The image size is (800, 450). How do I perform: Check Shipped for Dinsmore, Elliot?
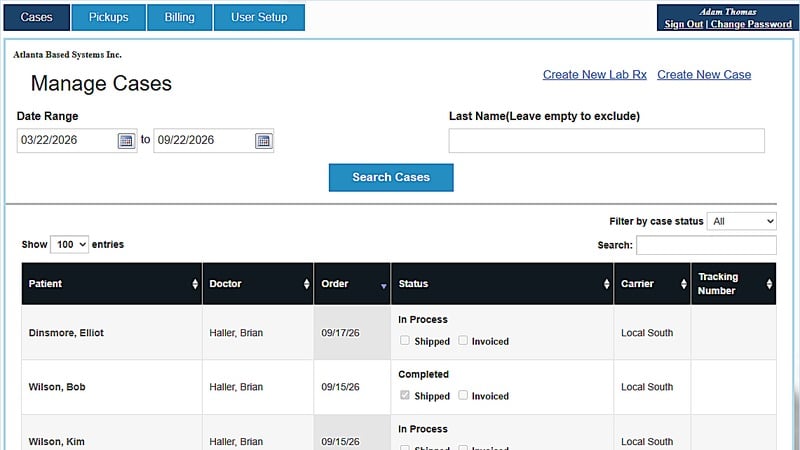[x=405, y=340]
